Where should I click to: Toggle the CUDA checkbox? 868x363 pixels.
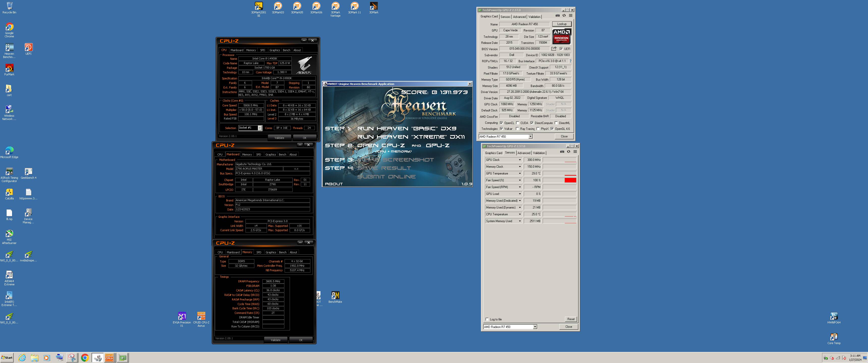(x=518, y=123)
